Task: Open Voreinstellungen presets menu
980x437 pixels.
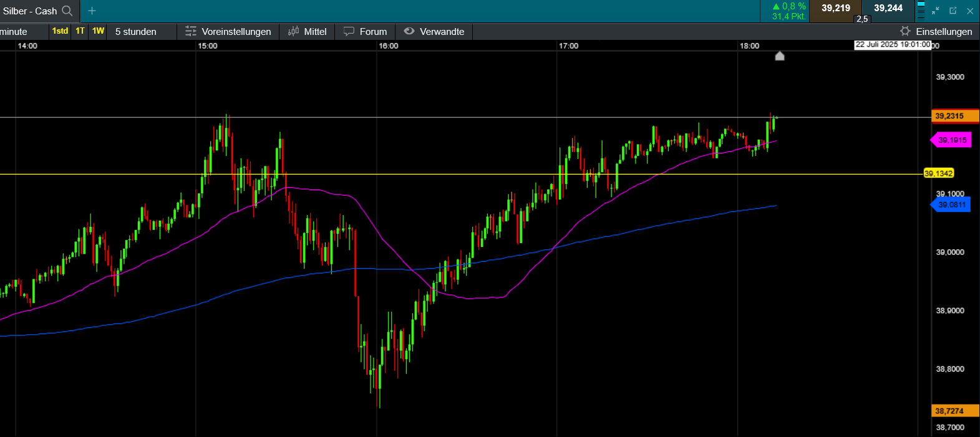Action: (228, 31)
